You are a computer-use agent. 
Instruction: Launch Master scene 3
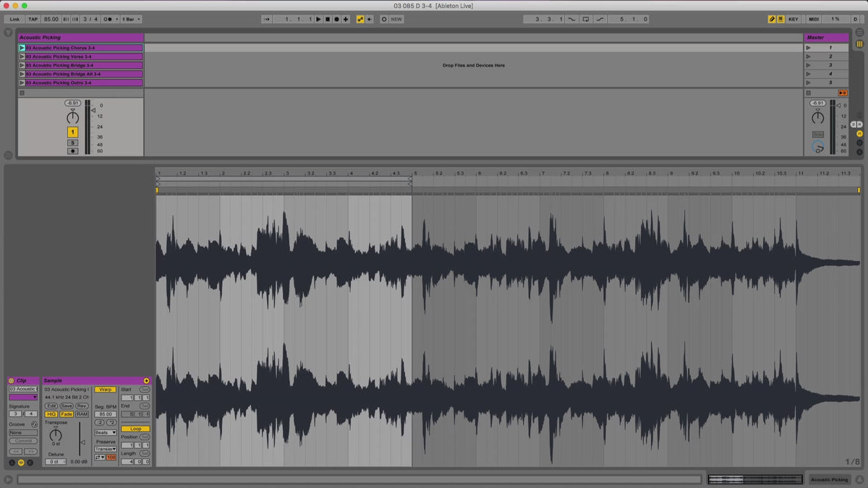(x=809, y=65)
